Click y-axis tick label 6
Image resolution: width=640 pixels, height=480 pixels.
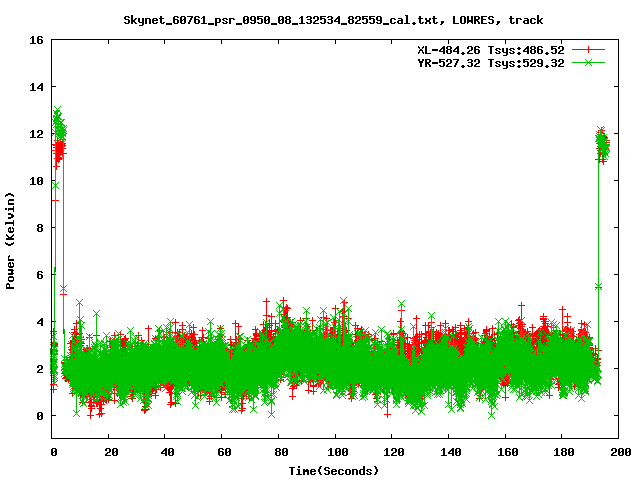click(40, 275)
